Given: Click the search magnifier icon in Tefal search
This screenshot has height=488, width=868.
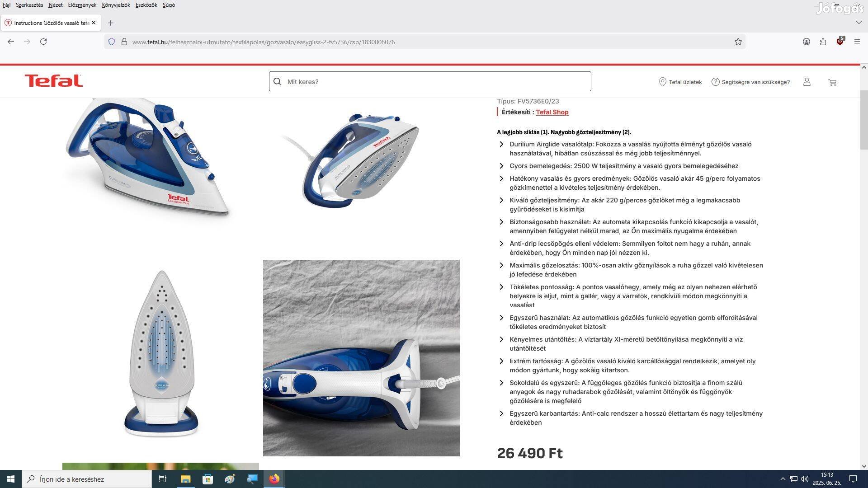Looking at the screenshot, I should [277, 81].
